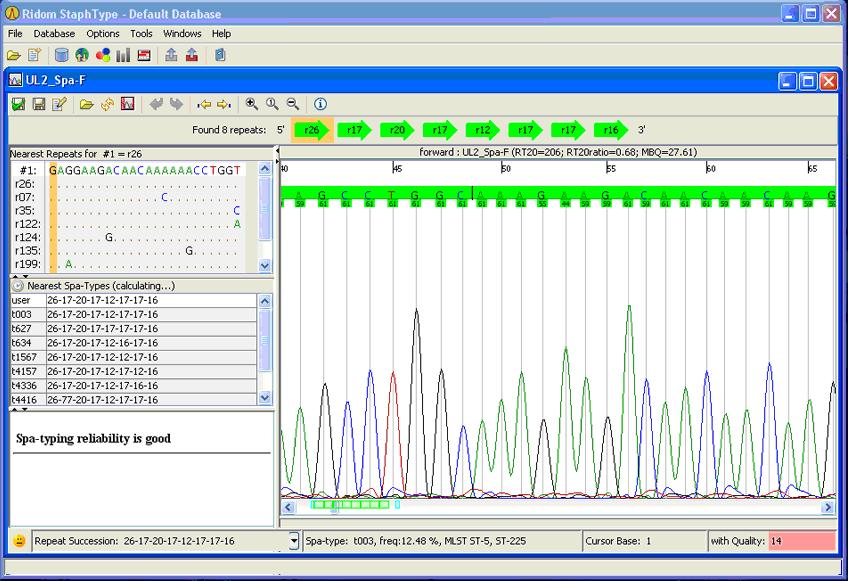Zoom in with the plus magnifier

pyautogui.click(x=251, y=104)
